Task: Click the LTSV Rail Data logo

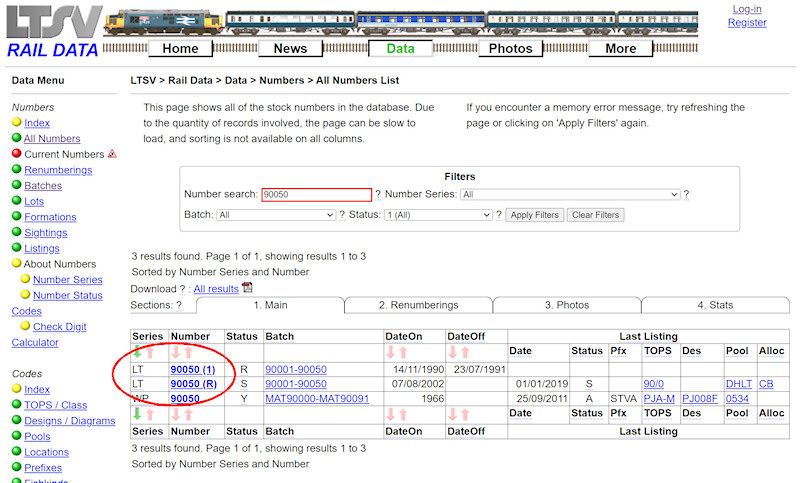Action: (52, 32)
